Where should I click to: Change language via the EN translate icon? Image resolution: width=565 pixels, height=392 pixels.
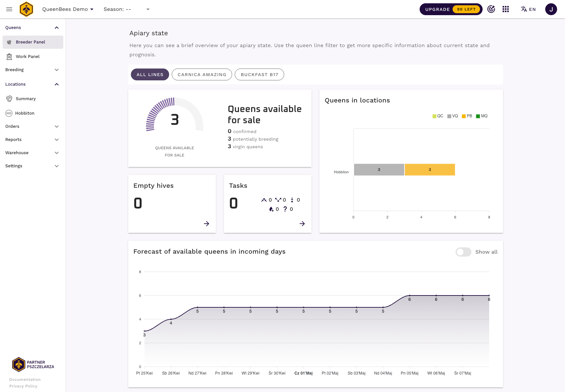[x=528, y=9]
